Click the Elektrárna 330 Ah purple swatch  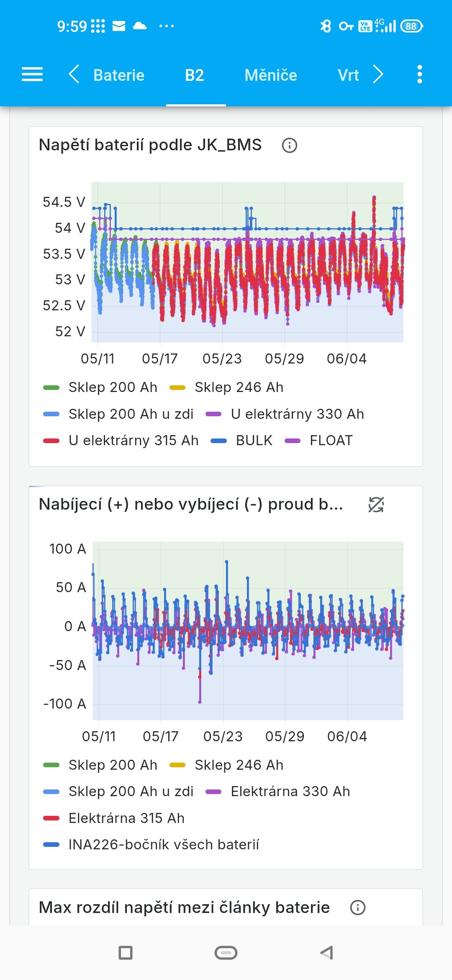[213, 792]
